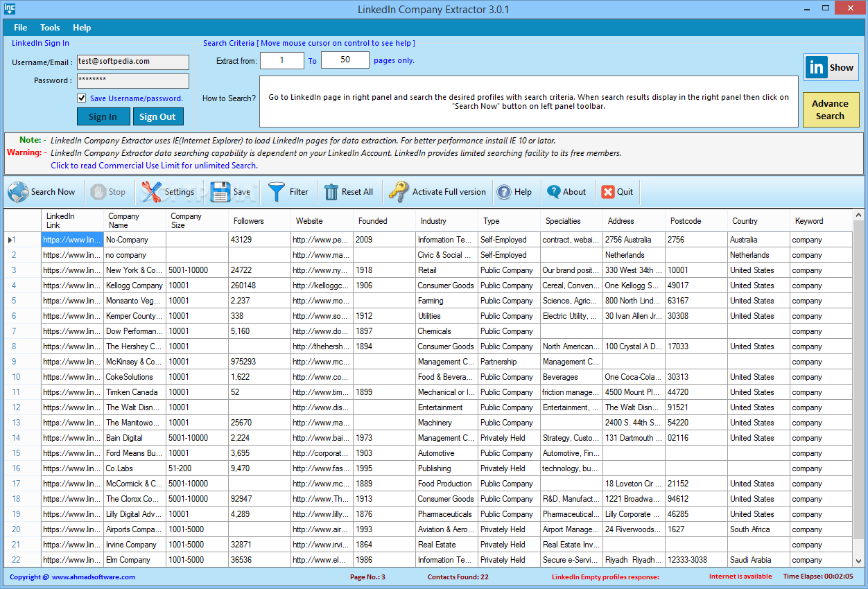Screen dimensions: 868x589
Task: Open www.ahmadsoftware.com link in status bar
Action: click(94, 577)
